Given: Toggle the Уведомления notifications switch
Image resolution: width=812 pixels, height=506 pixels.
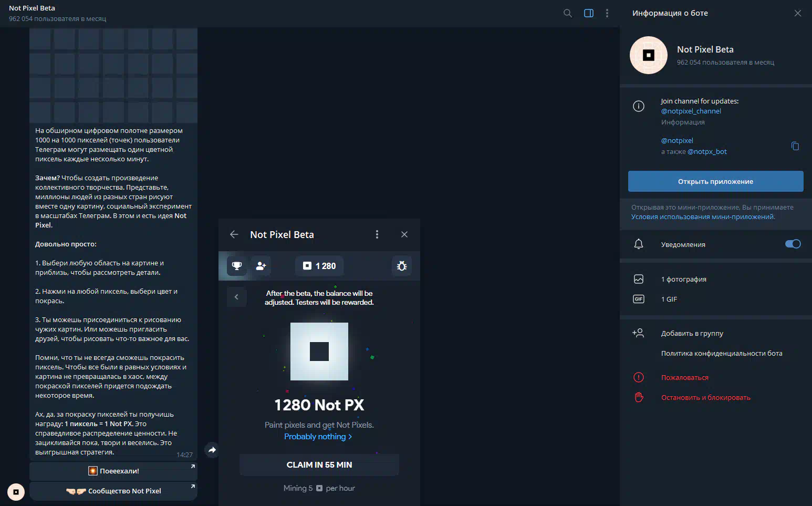Looking at the screenshot, I should [x=793, y=244].
